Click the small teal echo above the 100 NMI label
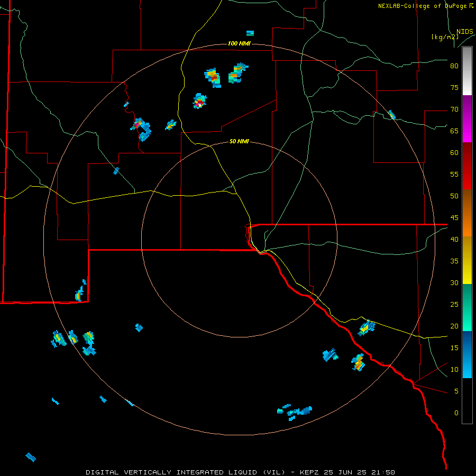The height and width of the screenshot is (476, 476). click(x=250, y=33)
